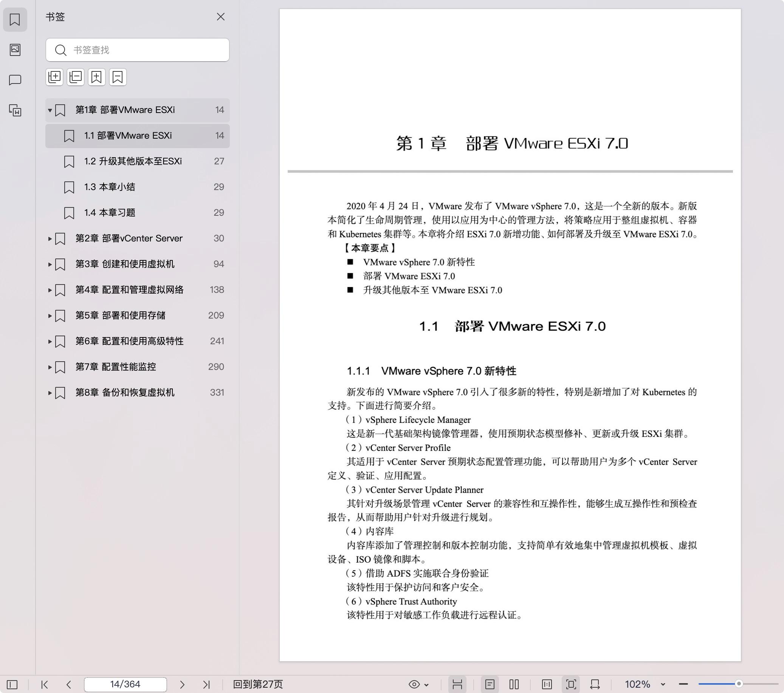Open the thumbnails sidebar panel icon

(x=15, y=49)
